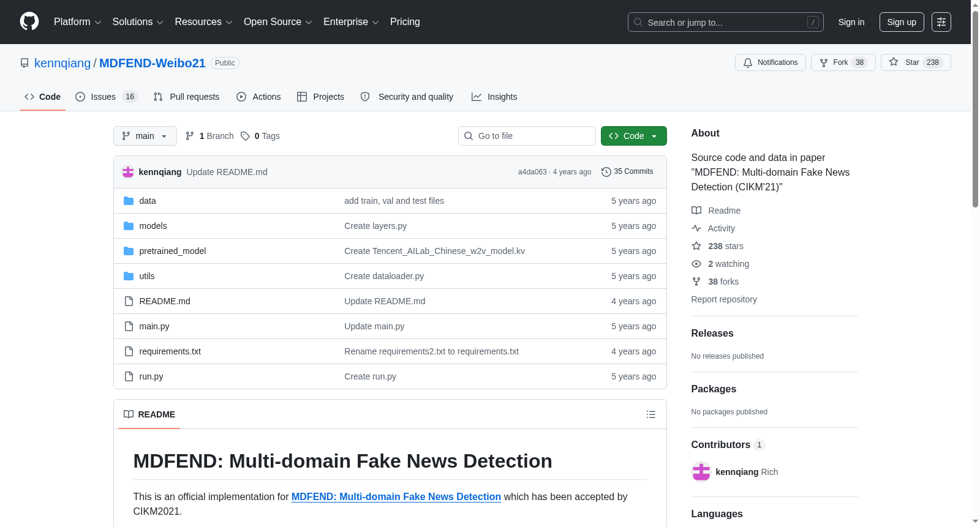Click the Sign up button
This screenshot has width=980, height=527.
click(902, 22)
